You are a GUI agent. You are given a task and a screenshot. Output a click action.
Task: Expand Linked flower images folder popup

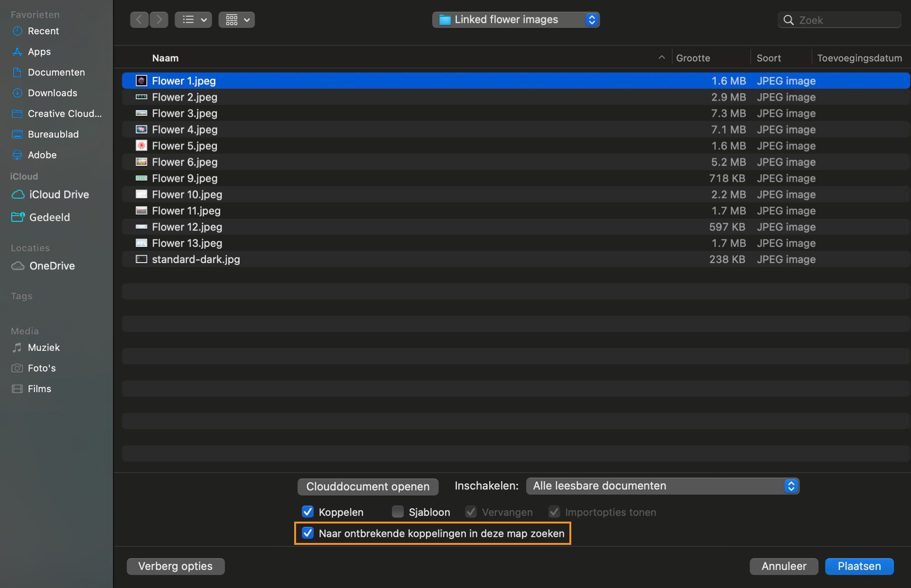click(x=516, y=20)
